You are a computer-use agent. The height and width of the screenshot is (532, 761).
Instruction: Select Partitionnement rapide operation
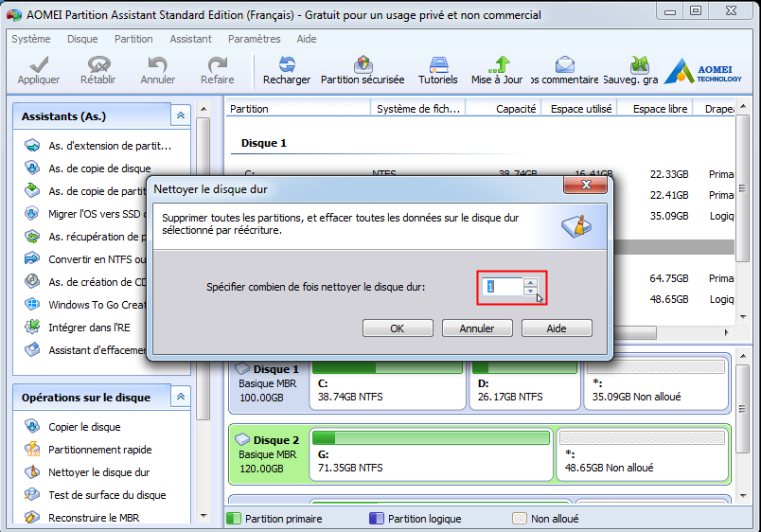(88, 450)
